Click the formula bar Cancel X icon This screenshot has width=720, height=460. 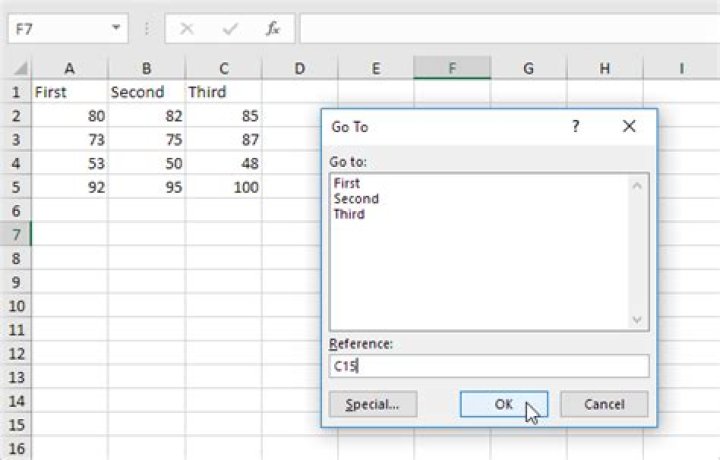(x=187, y=29)
